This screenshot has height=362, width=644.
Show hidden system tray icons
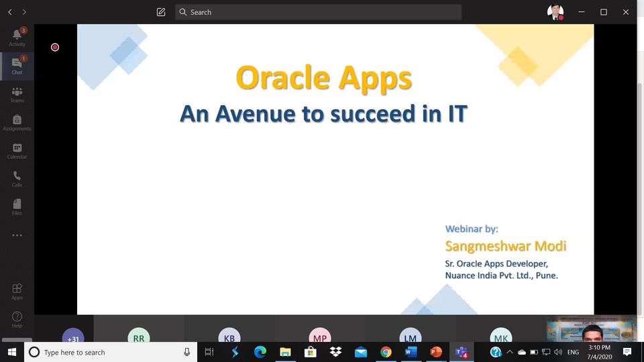coord(509,352)
